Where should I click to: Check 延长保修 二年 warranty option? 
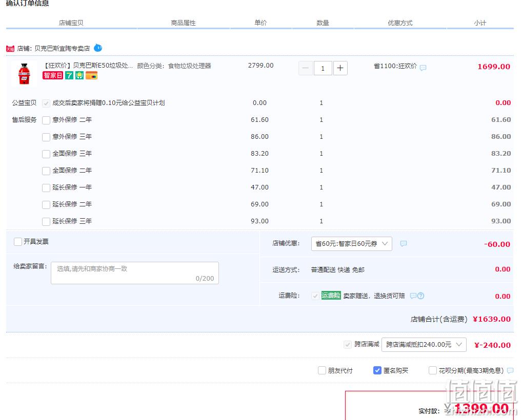46,204
